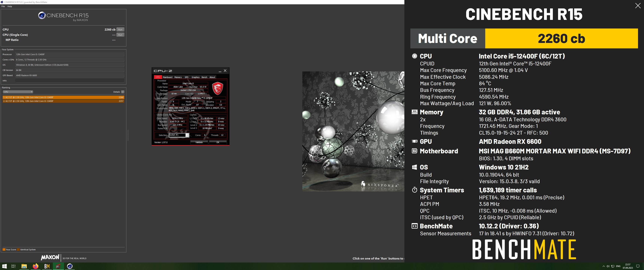Close the CPU-Z window
The image size is (644, 270).
pyautogui.click(x=225, y=71)
